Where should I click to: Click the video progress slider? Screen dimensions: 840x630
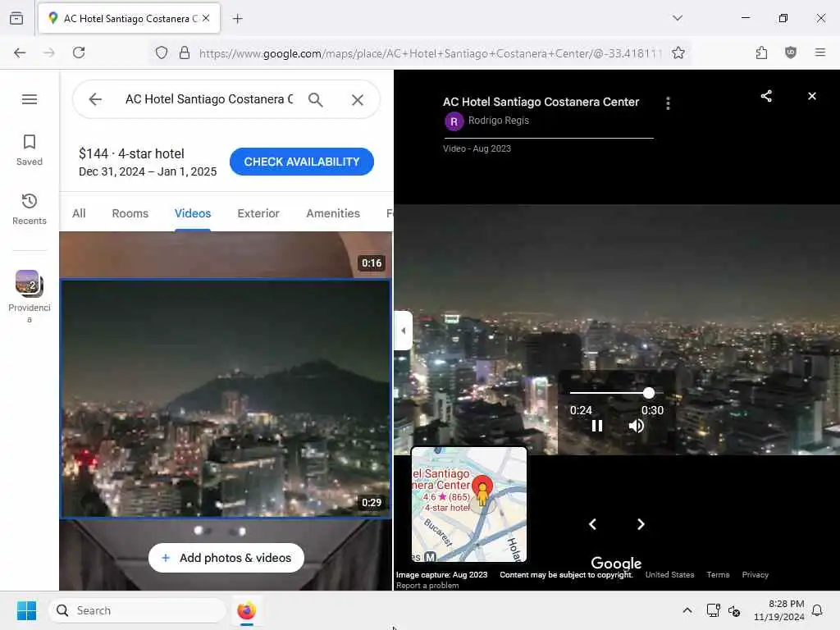tap(616, 393)
